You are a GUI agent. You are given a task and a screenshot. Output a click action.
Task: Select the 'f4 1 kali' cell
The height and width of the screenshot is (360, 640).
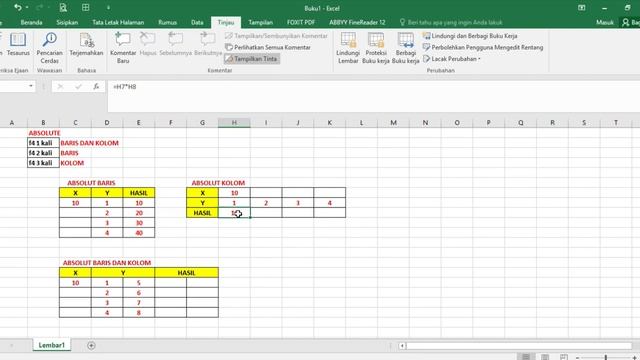(43, 143)
